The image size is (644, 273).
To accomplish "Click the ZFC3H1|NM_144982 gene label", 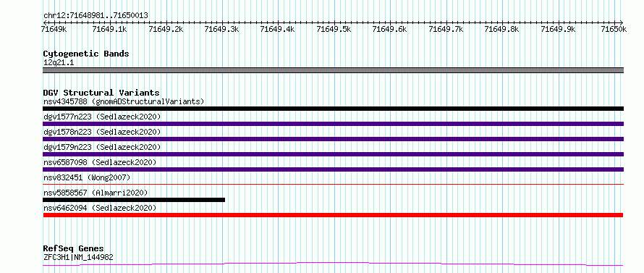I will point(78,258).
